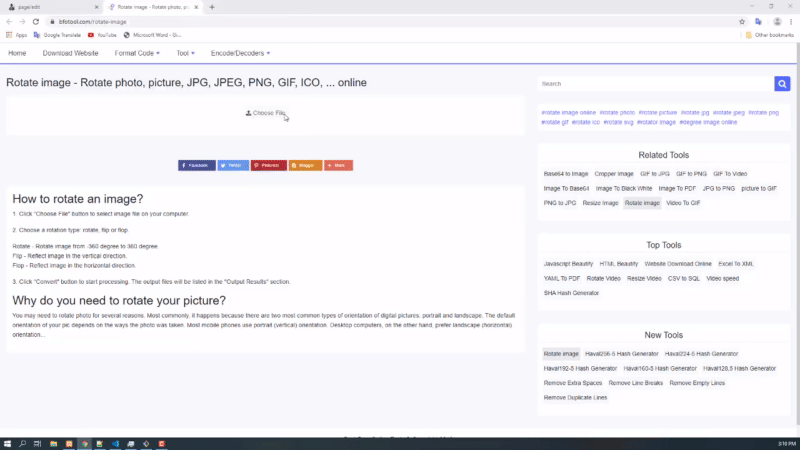800x450 pixels.
Task: Open Remove Extra Spaces tool
Action: [x=573, y=383]
